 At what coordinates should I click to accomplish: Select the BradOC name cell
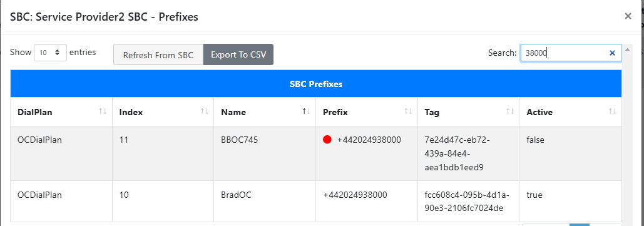pyautogui.click(x=265, y=202)
